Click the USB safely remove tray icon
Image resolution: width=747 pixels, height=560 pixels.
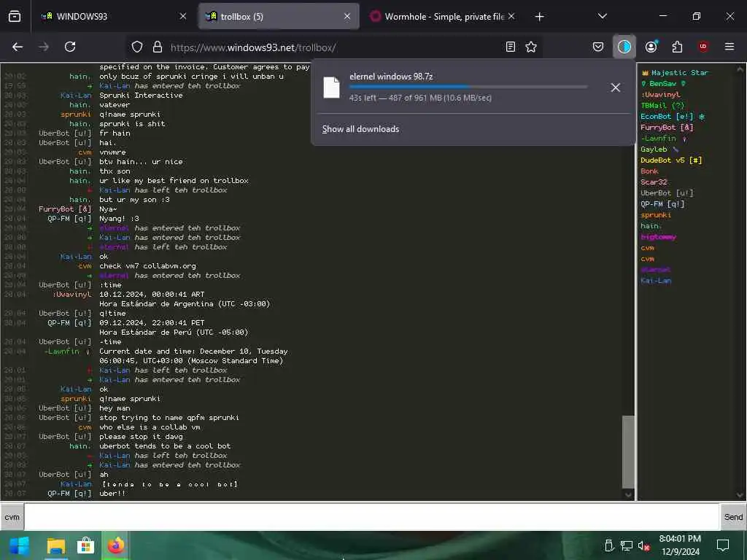[x=609, y=545]
